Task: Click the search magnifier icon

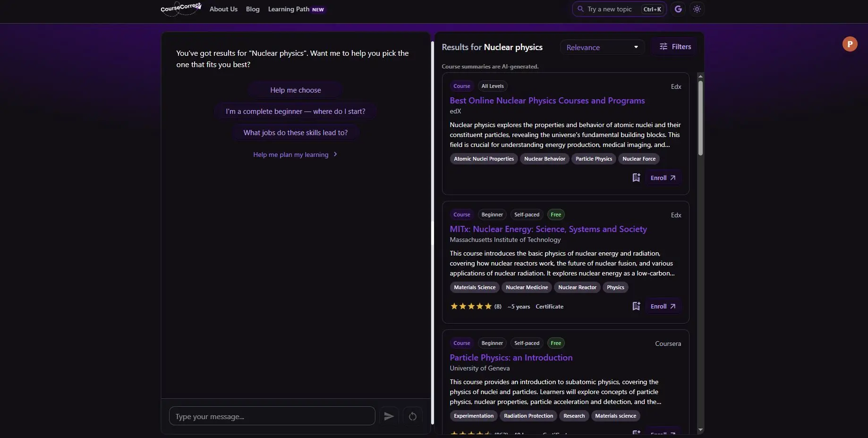Action: point(580,9)
